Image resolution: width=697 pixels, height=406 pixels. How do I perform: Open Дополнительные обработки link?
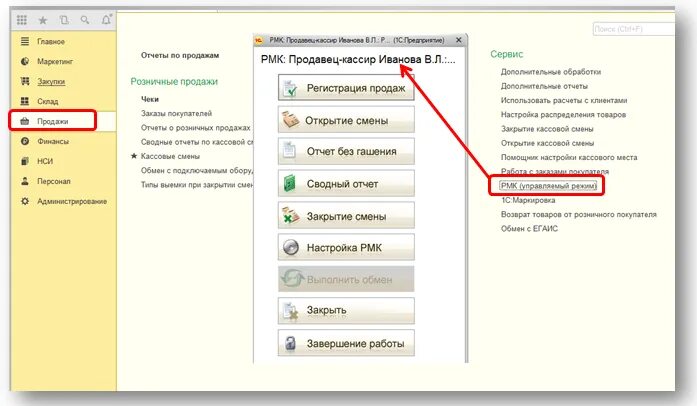click(x=551, y=72)
